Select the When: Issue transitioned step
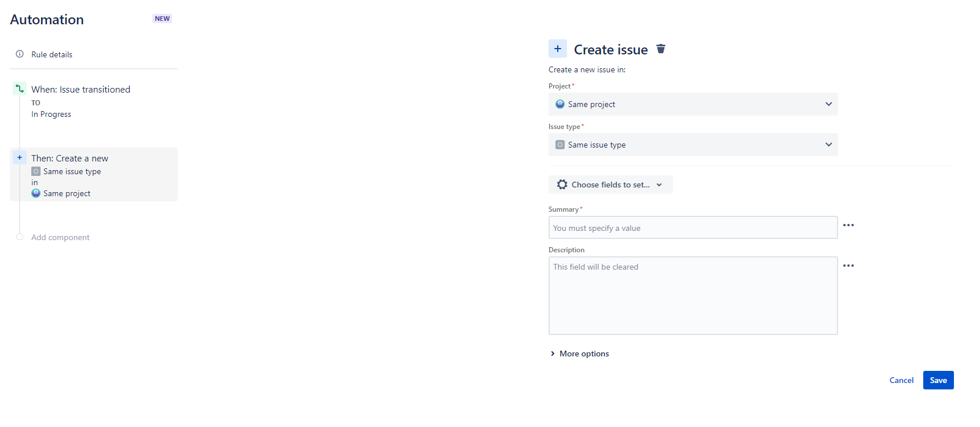This screenshot has height=427, width=980. [81, 89]
